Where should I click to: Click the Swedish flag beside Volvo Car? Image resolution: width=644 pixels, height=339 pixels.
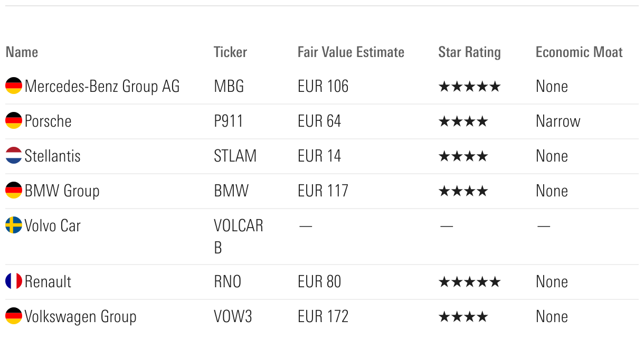(14, 225)
